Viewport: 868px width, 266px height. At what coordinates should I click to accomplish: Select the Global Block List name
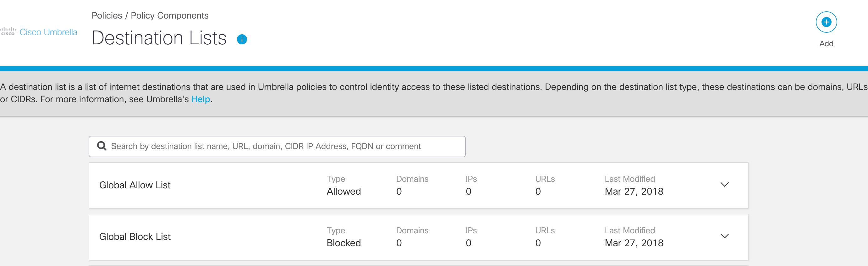tap(135, 237)
